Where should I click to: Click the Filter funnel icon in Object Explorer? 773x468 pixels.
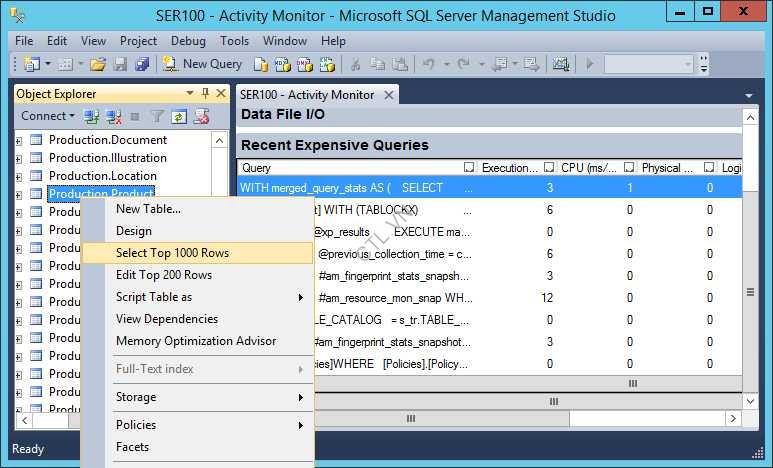pos(157,117)
